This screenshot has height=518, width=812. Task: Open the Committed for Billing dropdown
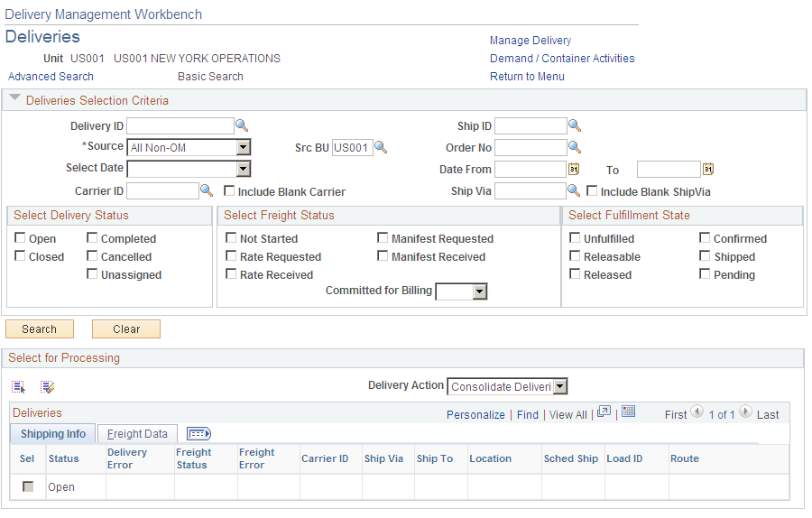[x=461, y=291]
